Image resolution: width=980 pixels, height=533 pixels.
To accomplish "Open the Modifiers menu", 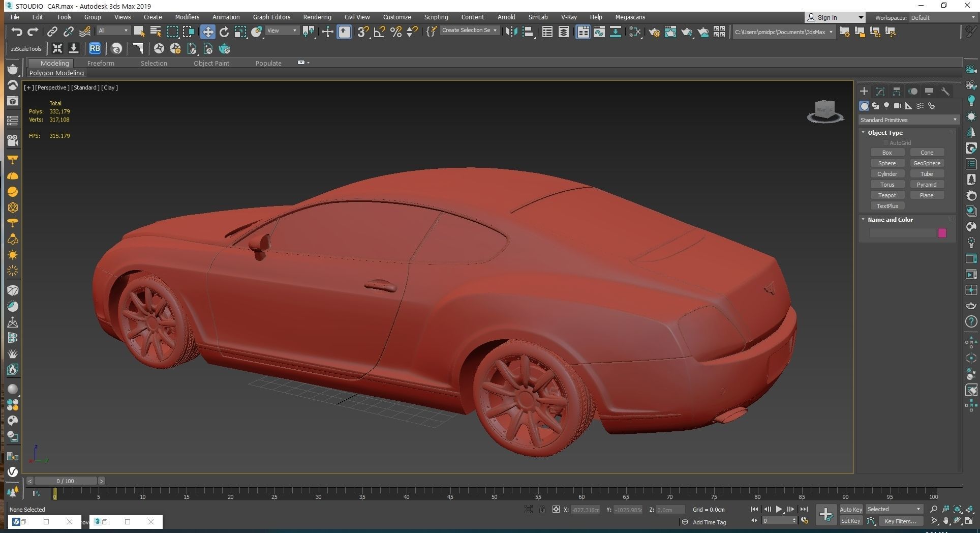I will click(x=187, y=17).
